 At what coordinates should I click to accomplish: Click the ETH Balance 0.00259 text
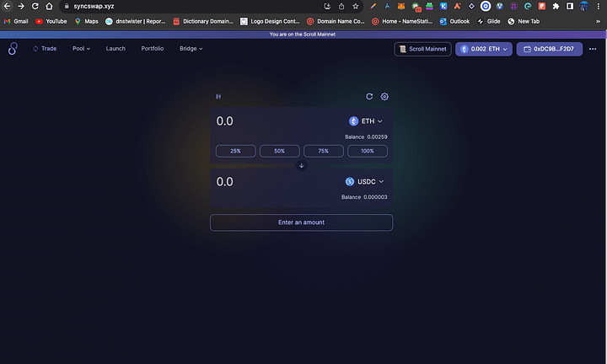(x=366, y=137)
